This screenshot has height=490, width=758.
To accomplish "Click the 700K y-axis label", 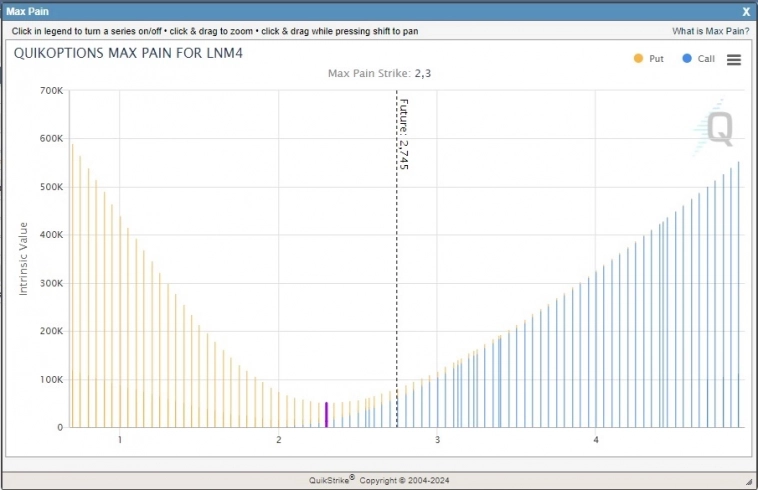I will coord(52,91).
